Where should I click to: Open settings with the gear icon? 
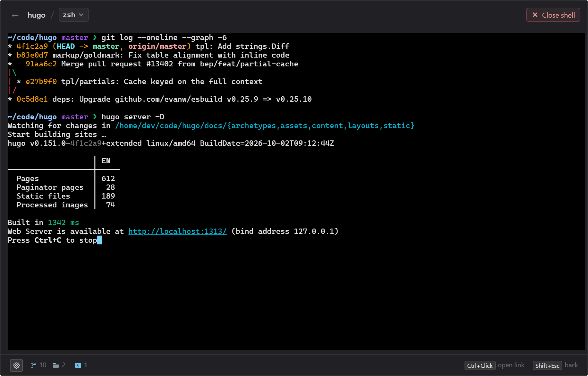pyautogui.click(x=16, y=365)
